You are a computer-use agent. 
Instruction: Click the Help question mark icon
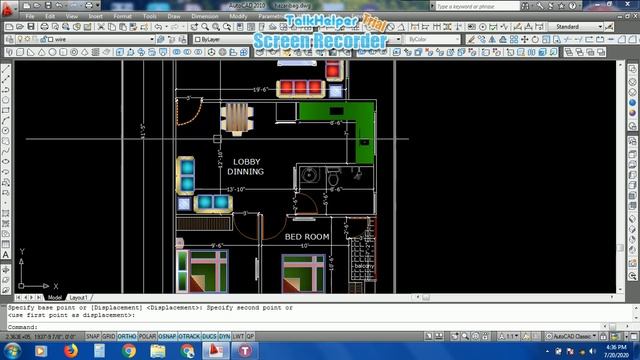point(573,6)
